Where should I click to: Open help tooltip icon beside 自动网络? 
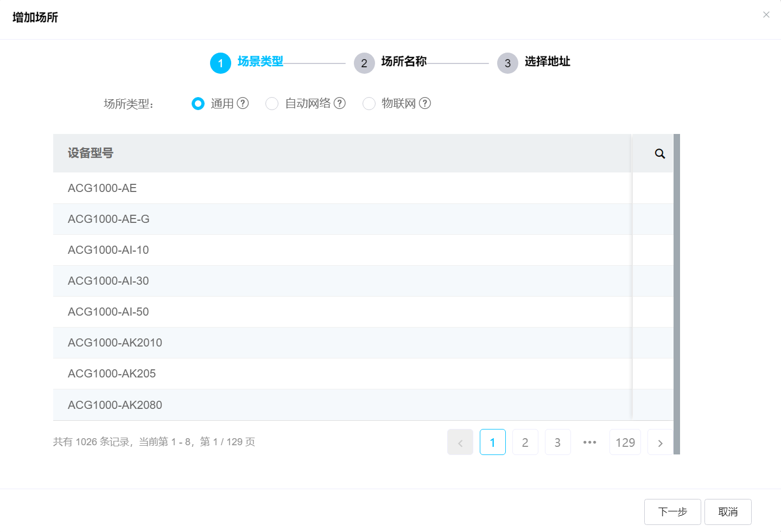pyautogui.click(x=340, y=103)
